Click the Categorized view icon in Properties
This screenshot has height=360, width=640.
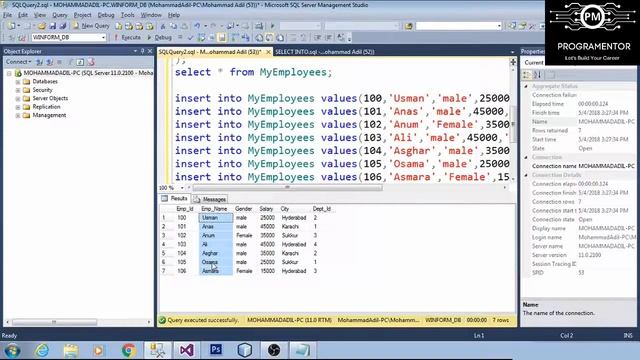[527, 75]
